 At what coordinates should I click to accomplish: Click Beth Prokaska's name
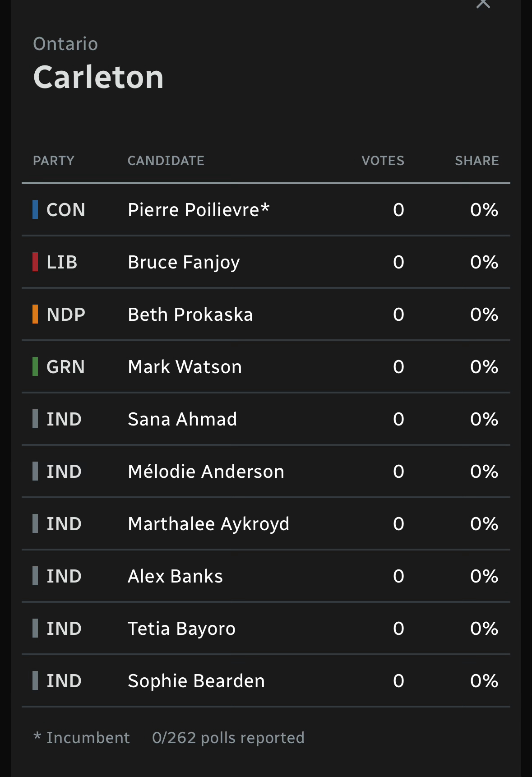pos(190,314)
